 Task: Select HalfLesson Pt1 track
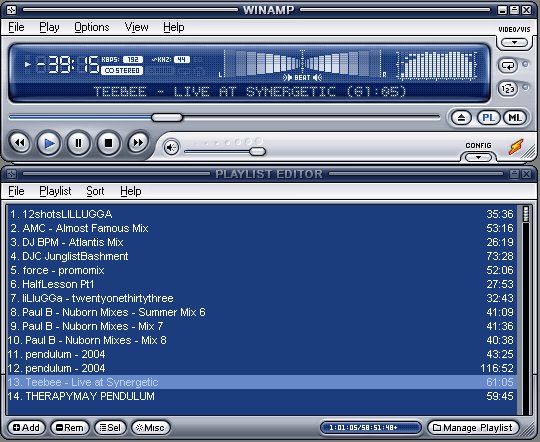pos(262,284)
